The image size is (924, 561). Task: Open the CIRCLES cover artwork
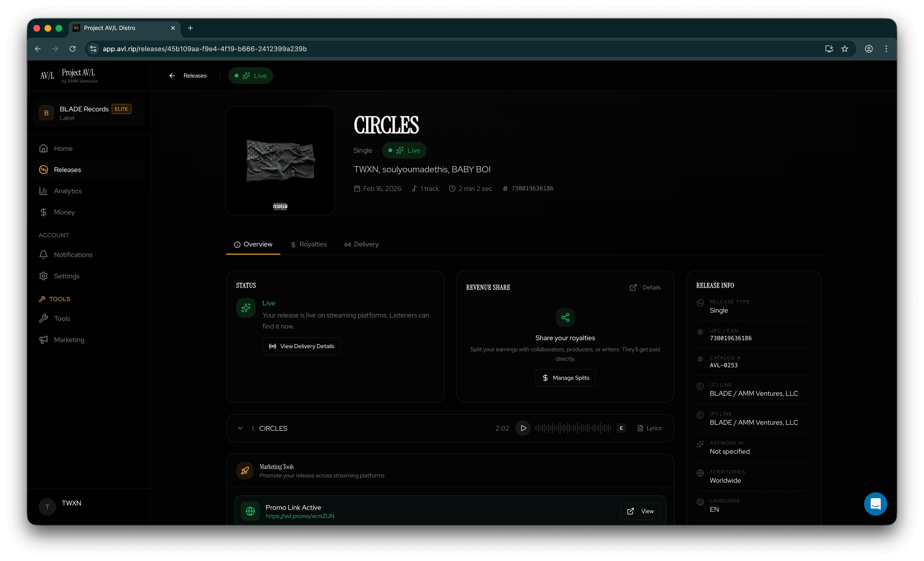click(280, 161)
